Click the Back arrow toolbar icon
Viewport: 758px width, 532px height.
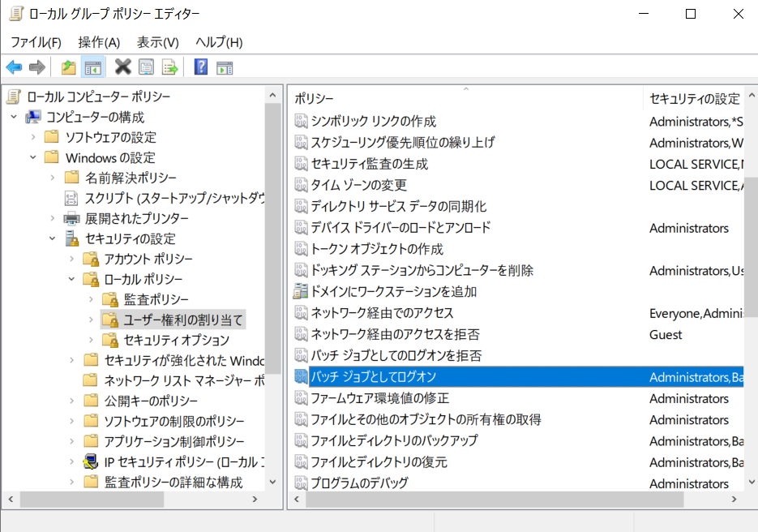pyautogui.click(x=14, y=67)
